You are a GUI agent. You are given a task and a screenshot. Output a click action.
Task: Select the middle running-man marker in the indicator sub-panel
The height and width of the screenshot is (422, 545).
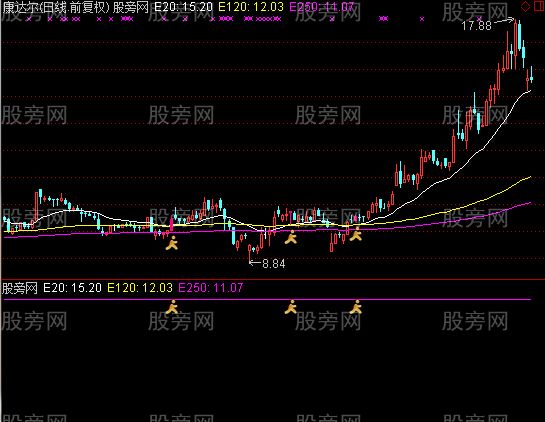click(x=291, y=307)
